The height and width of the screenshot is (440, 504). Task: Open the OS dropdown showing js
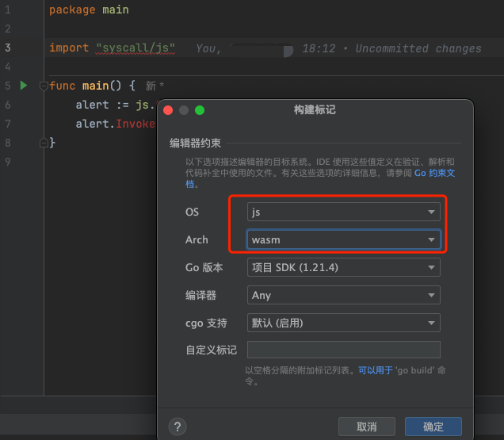pos(343,212)
